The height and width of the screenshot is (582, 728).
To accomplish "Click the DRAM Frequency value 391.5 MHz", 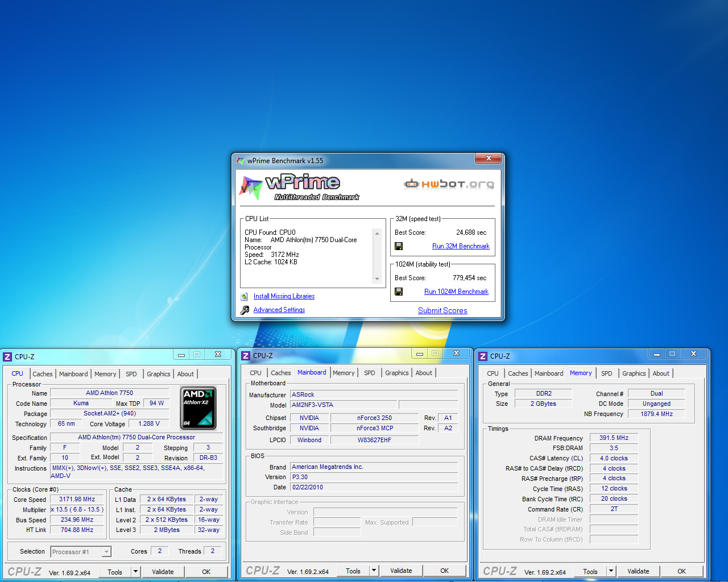I will (614, 438).
